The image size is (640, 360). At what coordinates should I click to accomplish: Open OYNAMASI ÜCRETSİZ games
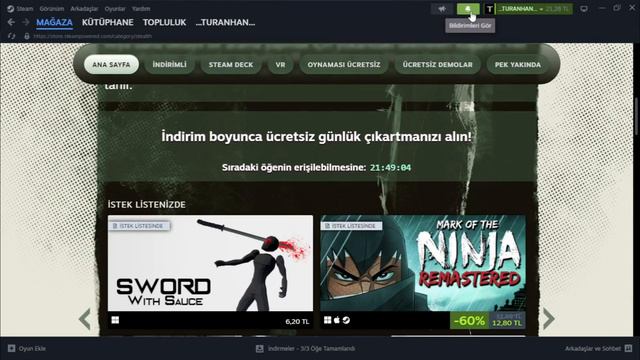click(344, 64)
